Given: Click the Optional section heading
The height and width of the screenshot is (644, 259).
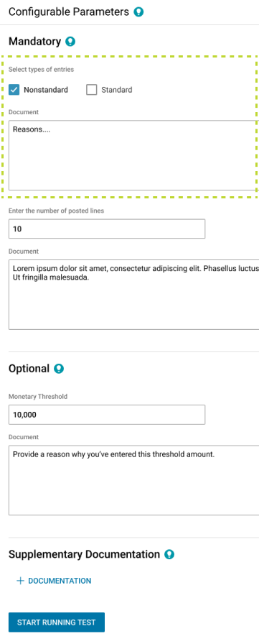Looking at the screenshot, I should (29, 369).
